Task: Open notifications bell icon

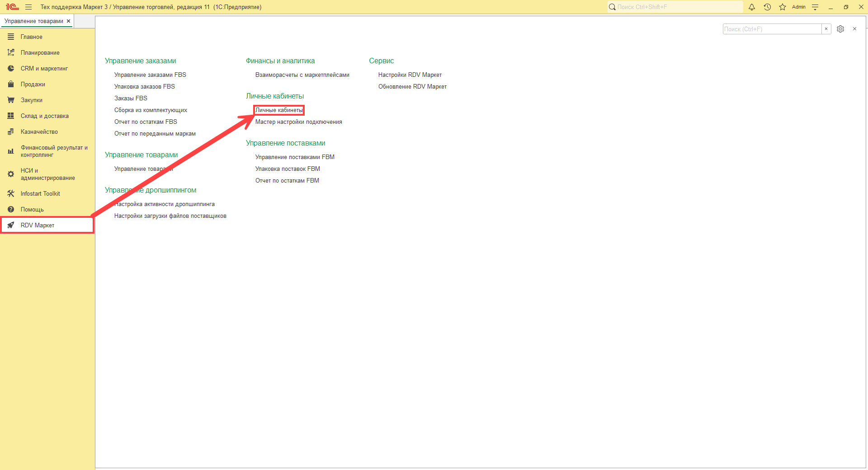Action: click(x=752, y=7)
